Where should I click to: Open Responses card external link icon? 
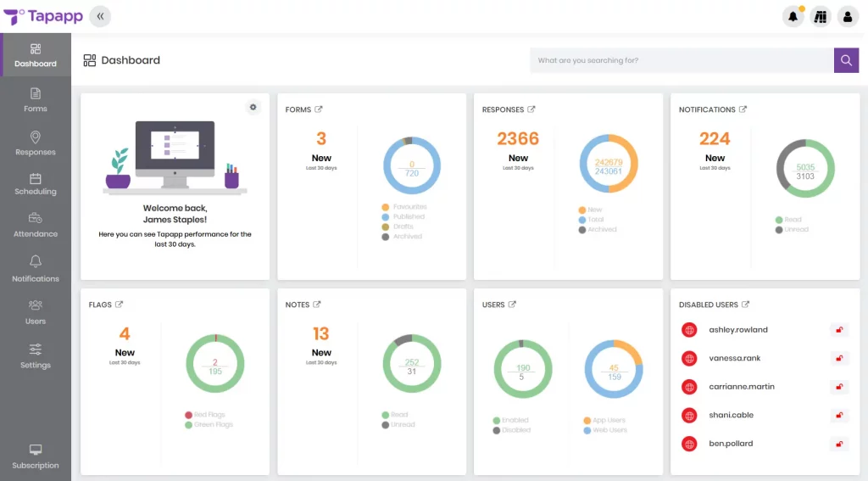(x=531, y=109)
